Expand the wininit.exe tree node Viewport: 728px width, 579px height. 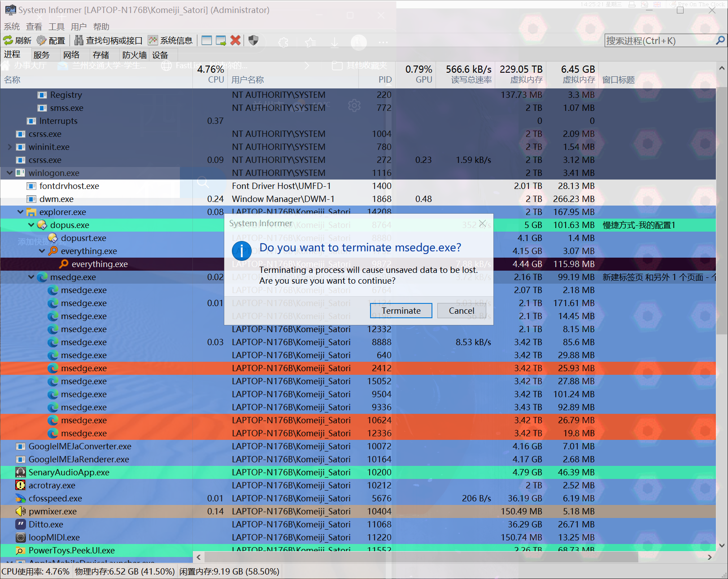[x=9, y=147]
